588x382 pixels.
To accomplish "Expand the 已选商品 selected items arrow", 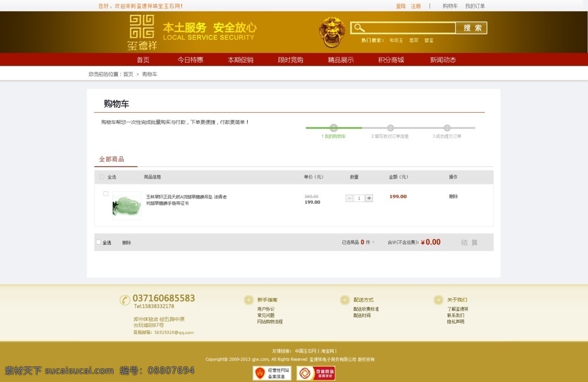I will coord(373,242).
